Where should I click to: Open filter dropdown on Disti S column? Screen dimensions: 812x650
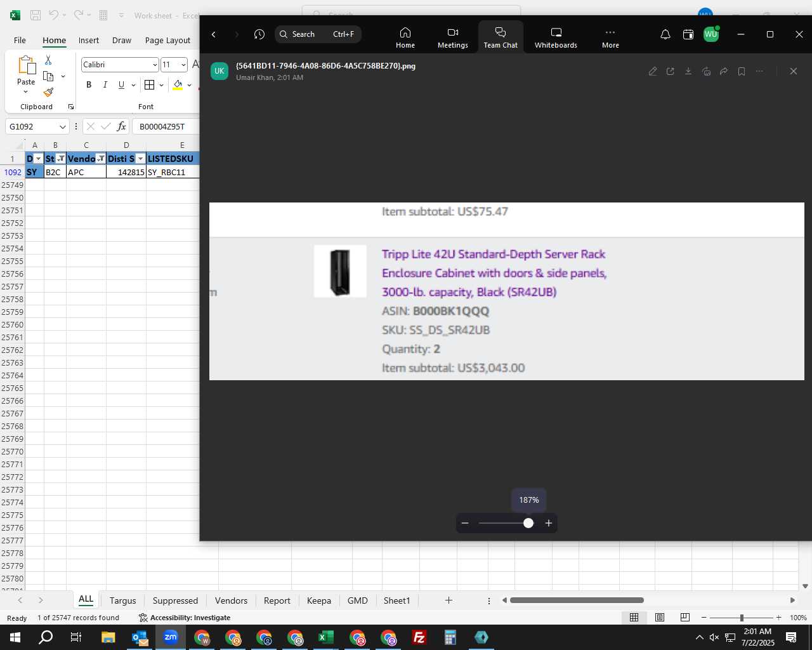pyautogui.click(x=141, y=159)
